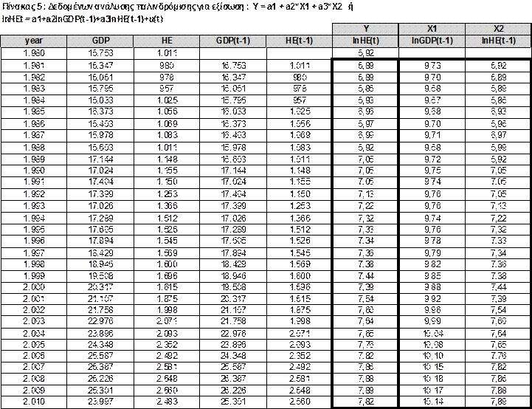
Task: Select the GDP value '24.348' in row 2.005
Action: tap(100, 345)
